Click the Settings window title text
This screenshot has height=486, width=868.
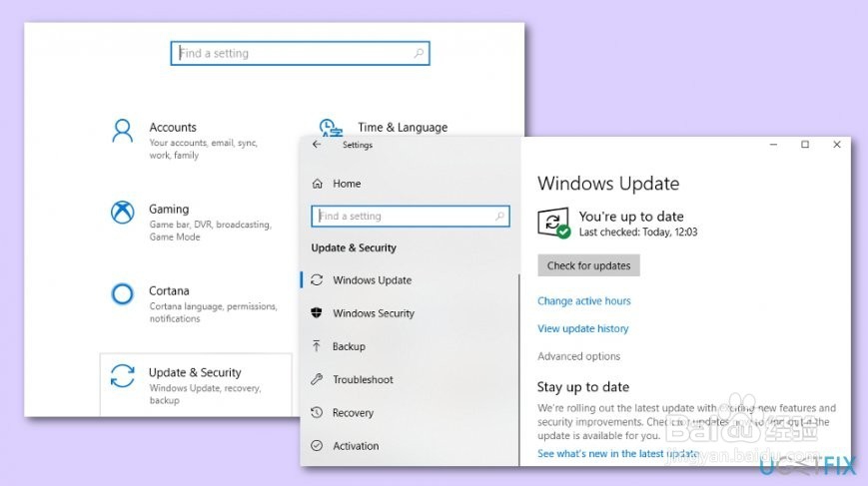coord(357,145)
